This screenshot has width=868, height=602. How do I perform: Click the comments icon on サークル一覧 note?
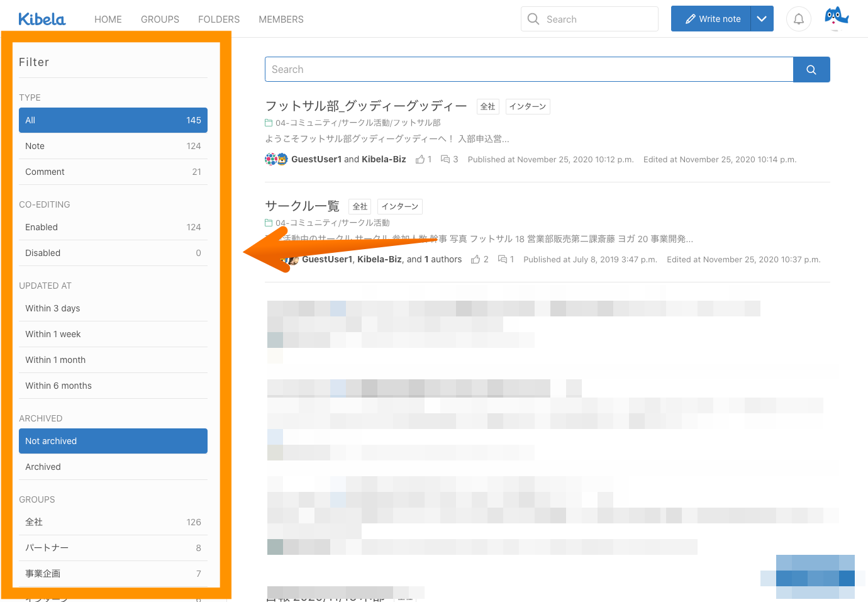(x=503, y=260)
